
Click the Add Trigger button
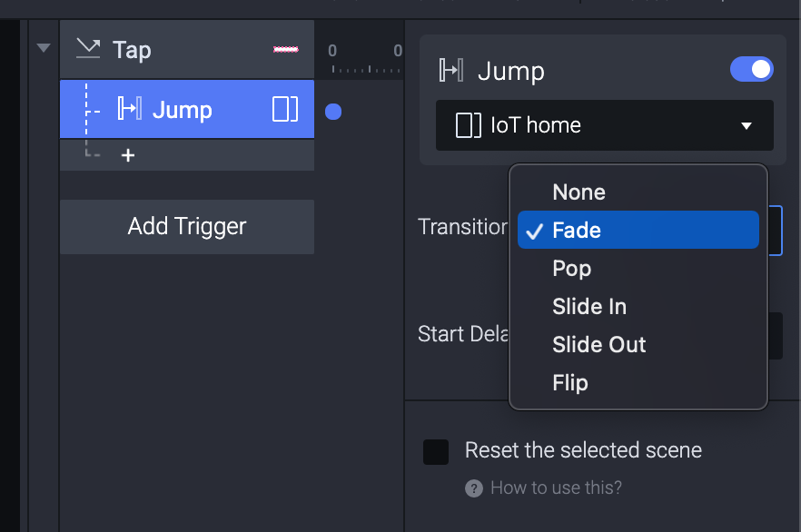coord(187,226)
